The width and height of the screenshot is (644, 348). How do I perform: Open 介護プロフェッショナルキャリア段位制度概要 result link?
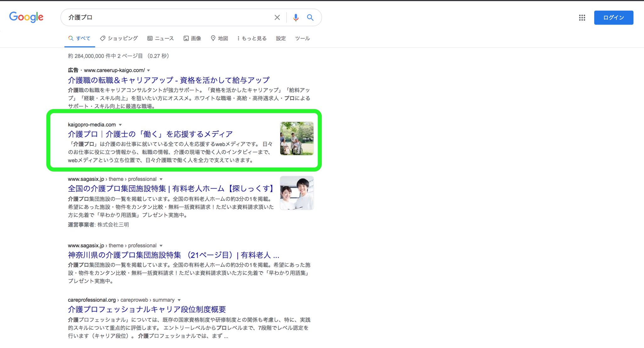[147, 310]
